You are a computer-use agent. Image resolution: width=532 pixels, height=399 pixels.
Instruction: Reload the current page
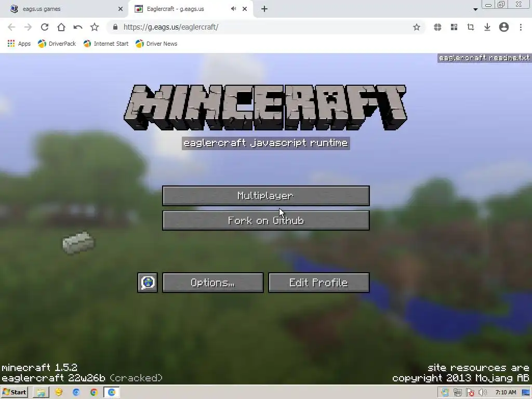coord(45,27)
